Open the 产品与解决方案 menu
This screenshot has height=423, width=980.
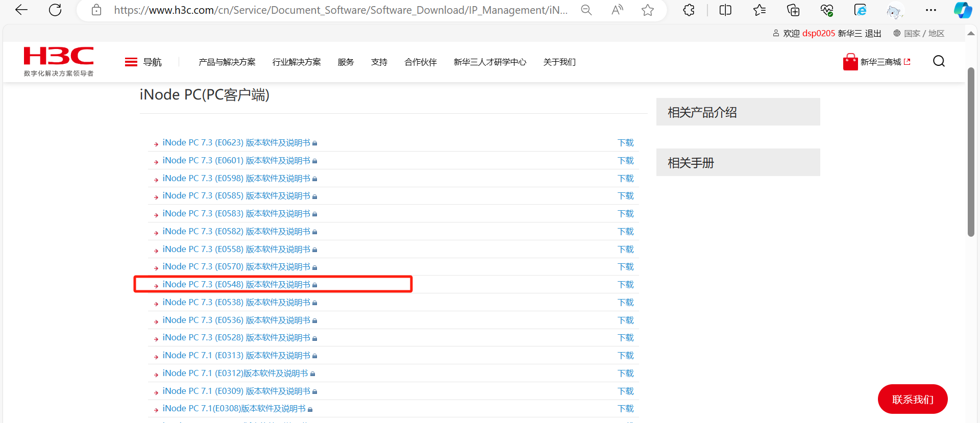pyautogui.click(x=227, y=62)
